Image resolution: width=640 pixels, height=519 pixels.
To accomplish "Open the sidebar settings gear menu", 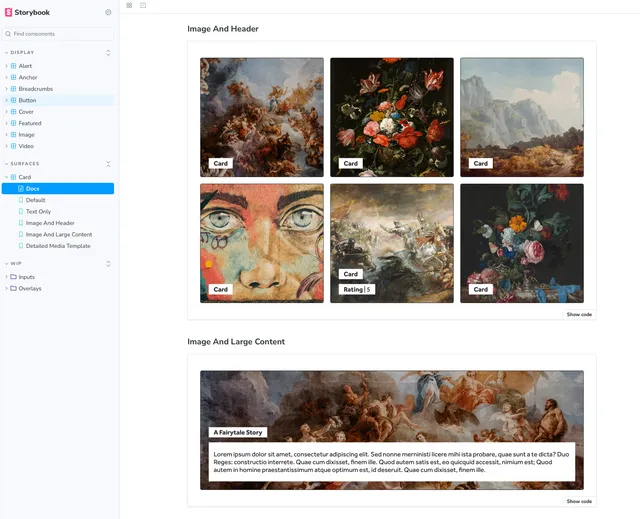I will pos(108,12).
